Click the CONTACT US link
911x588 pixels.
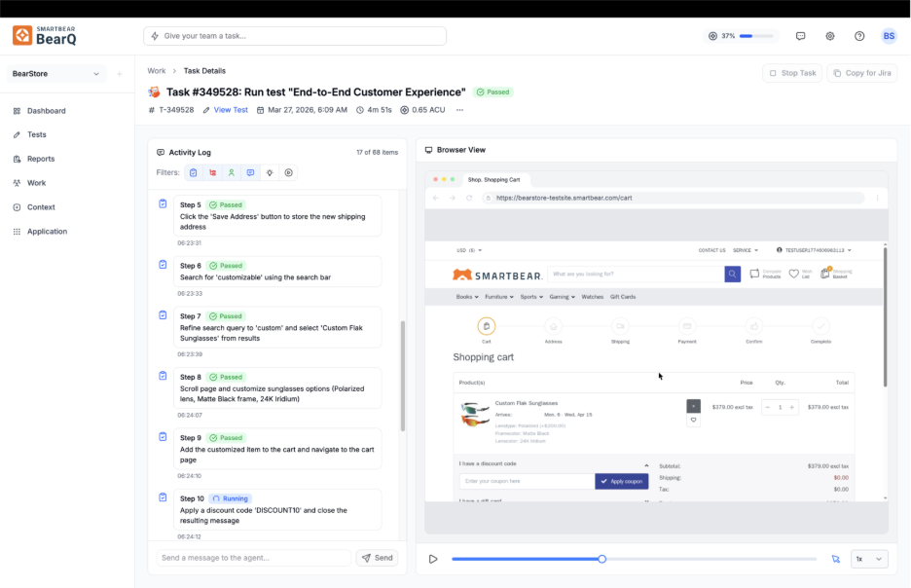click(x=711, y=250)
